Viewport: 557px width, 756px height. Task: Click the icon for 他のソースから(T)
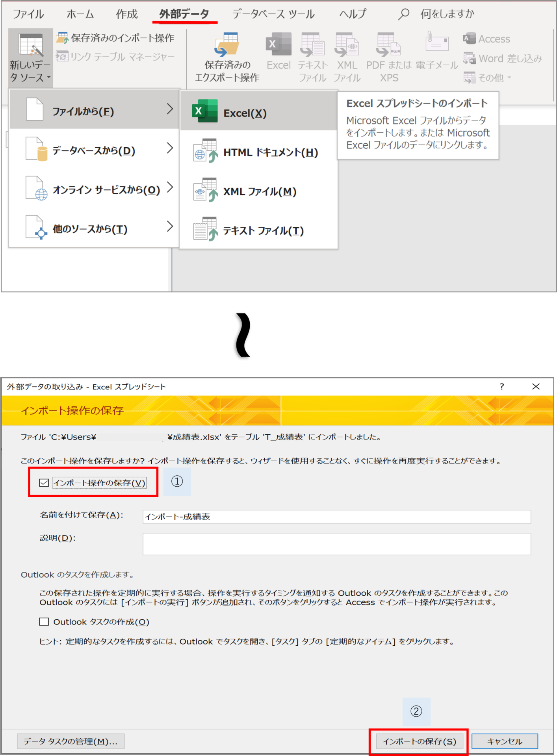coord(36,227)
